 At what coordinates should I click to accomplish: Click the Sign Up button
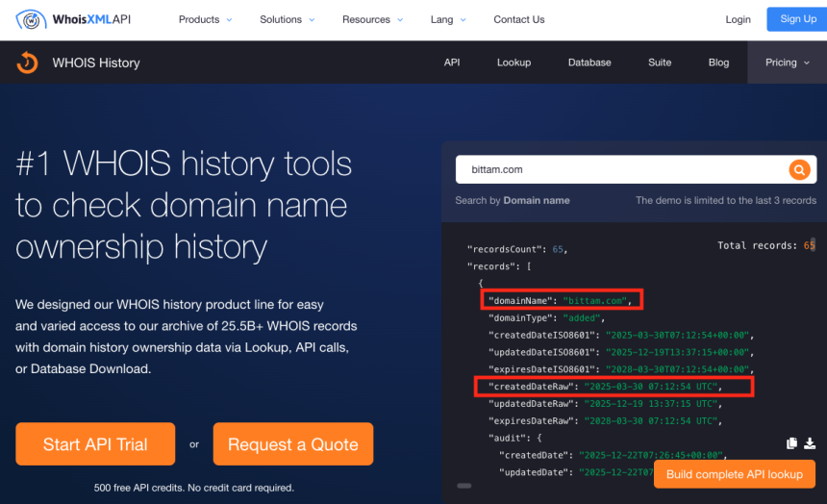point(797,19)
